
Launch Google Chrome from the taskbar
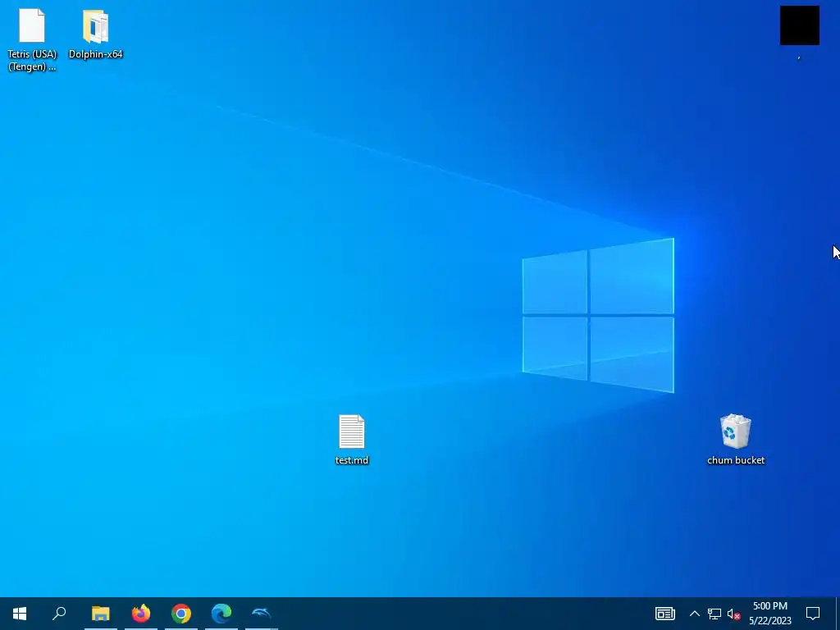tap(181, 614)
